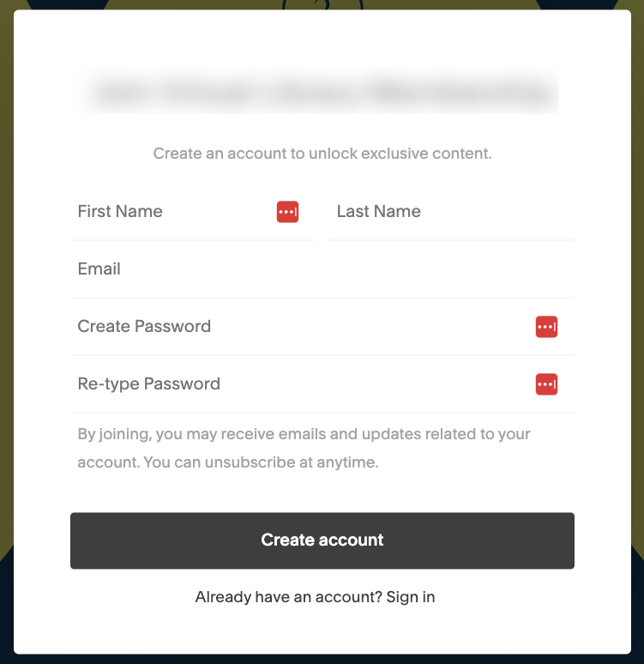Click password manager icon in First Name field
This screenshot has height=664, width=644.
(x=287, y=212)
